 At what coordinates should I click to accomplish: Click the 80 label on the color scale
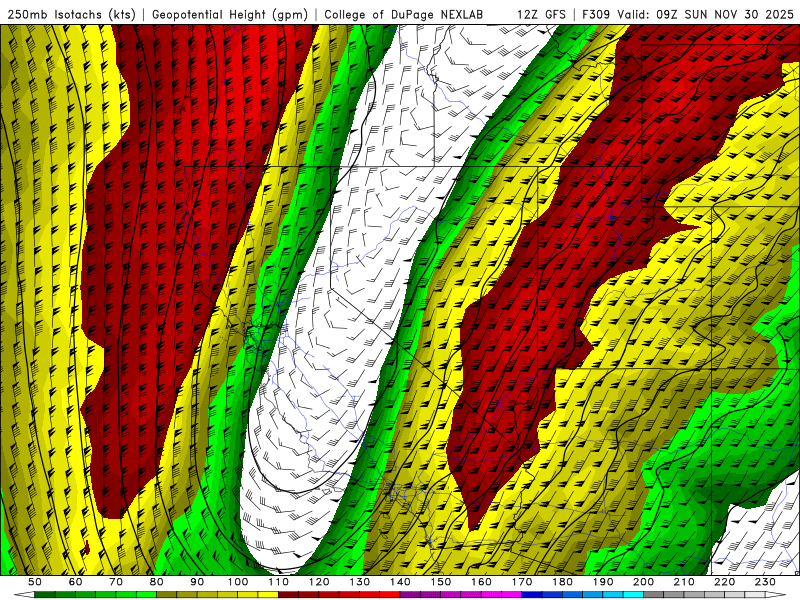pyautogui.click(x=156, y=582)
